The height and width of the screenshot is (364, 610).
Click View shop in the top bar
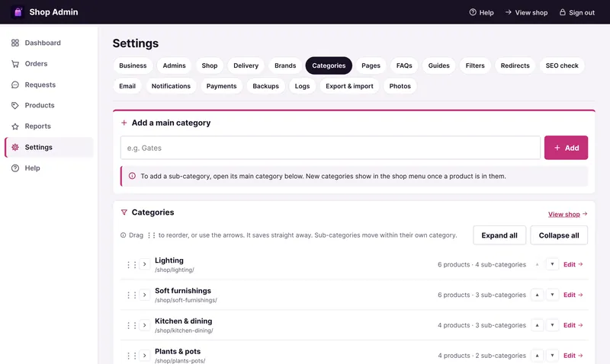[526, 12]
